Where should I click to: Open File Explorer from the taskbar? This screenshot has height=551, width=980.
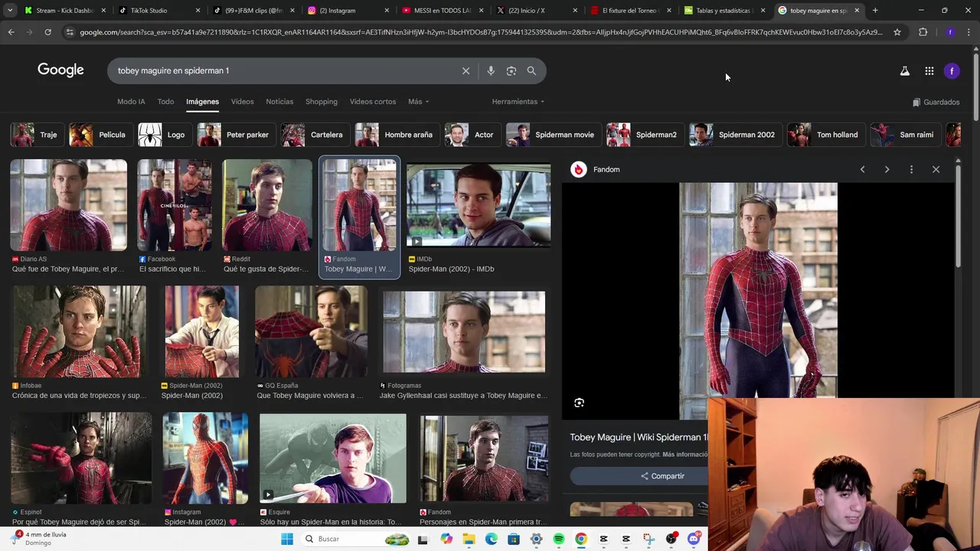469,539
